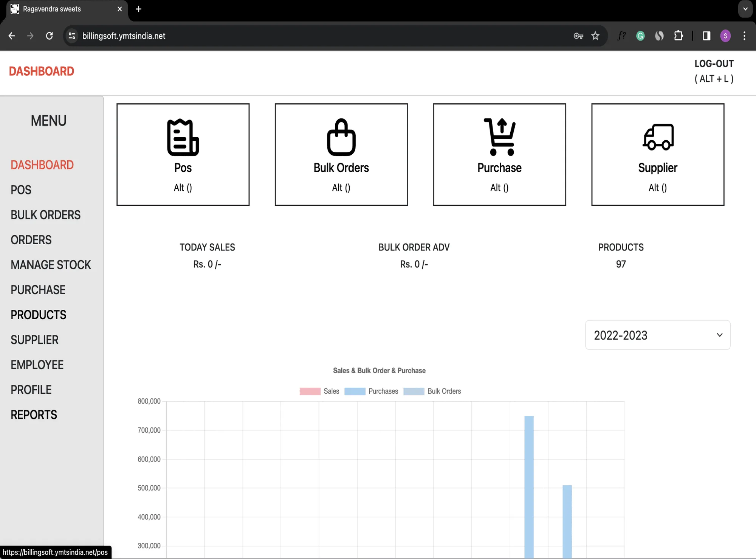The image size is (756, 559).
Task: Toggle the Purchases legend swatch
Action: (355, 391)
